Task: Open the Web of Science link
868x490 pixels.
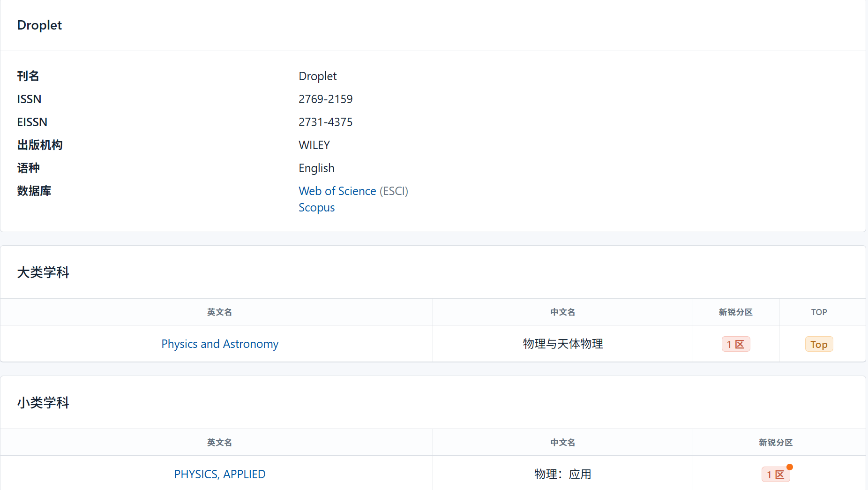Action: [x=337, y=191]
